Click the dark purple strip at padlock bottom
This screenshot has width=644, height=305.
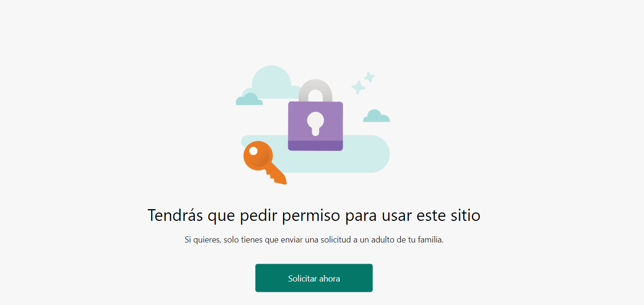tap(315, 146)
